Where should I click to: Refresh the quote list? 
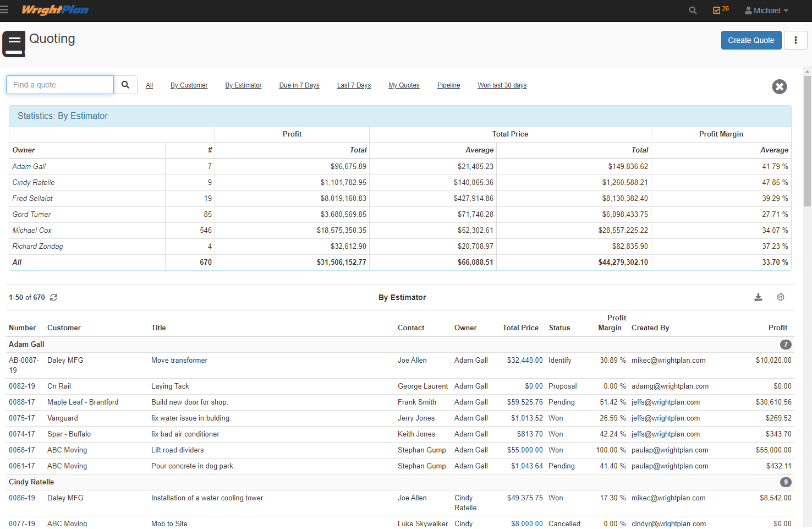pyautogui.click(x=53, y=297)
